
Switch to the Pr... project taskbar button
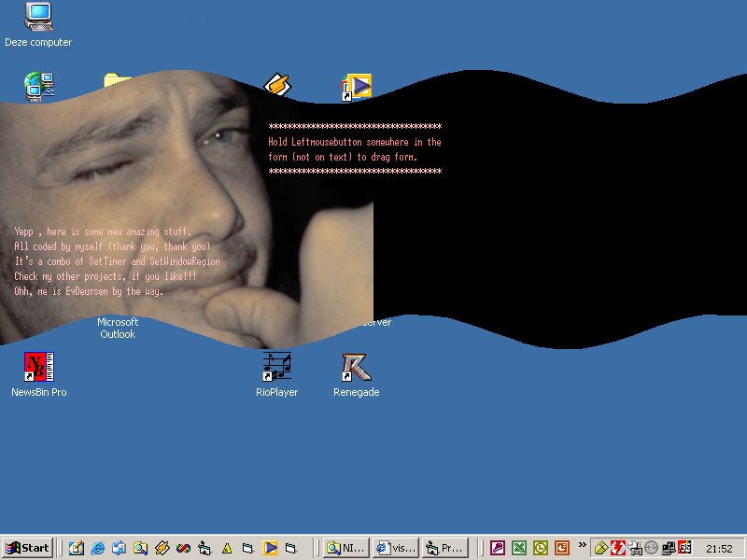tap(445, 548)
